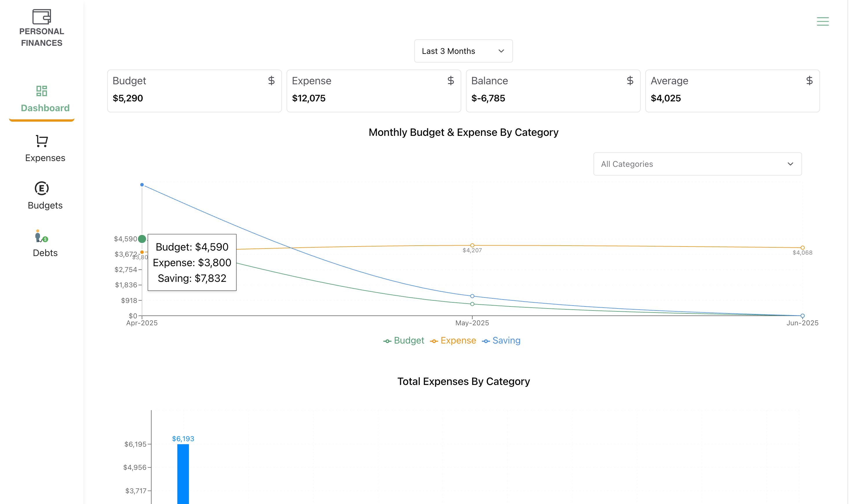Navigate to the Debts page
Screen dimensions: 849x504
45,253
